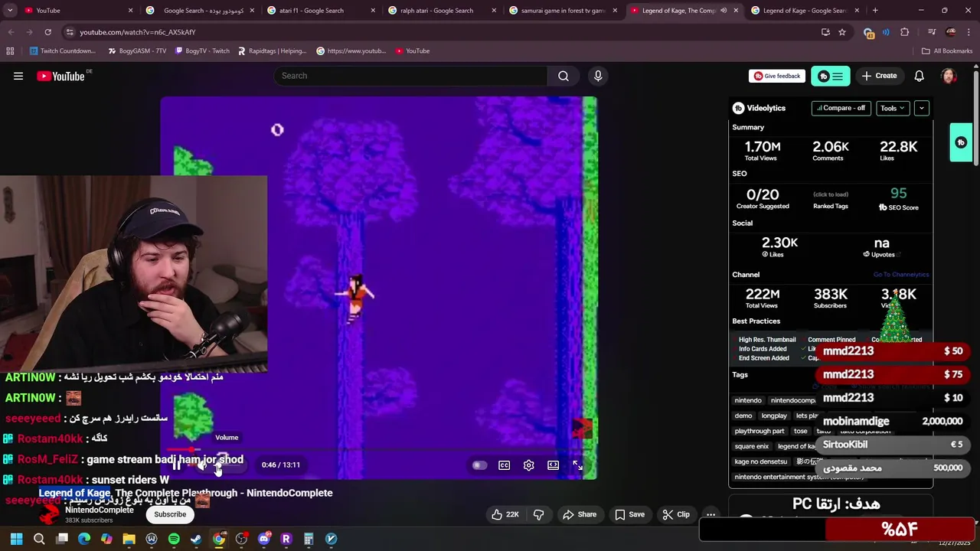The image size is (980, 551).
Task: Click the longplay tag chip
Action: [x=774, y=416]
